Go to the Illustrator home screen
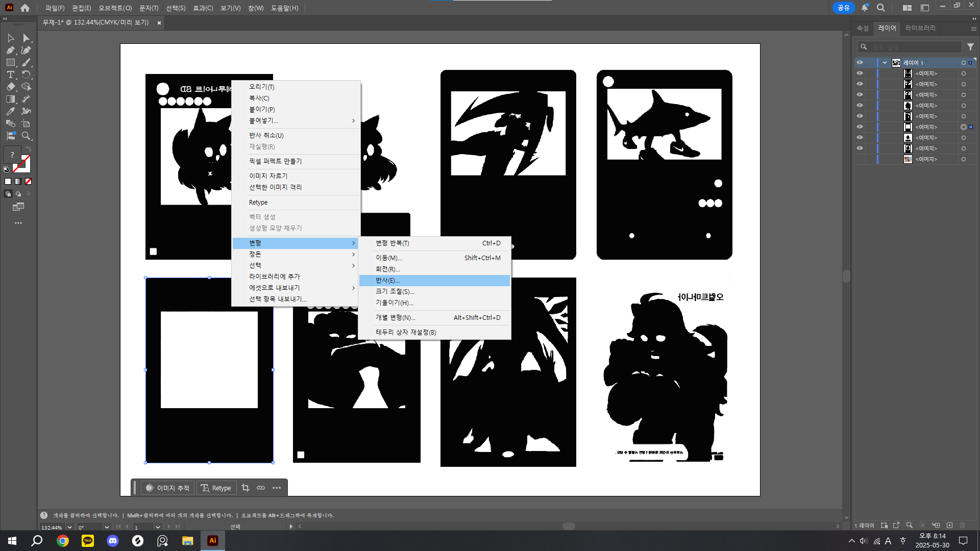Viewport: 980px width, 551px height. (25, 8)
